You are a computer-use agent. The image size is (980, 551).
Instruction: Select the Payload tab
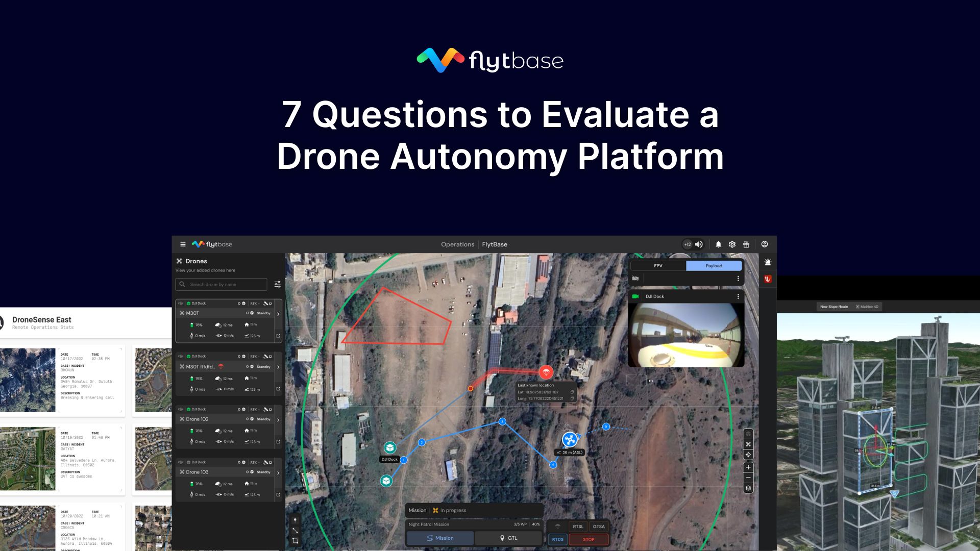pyautogui.click(x=713, y=266)
